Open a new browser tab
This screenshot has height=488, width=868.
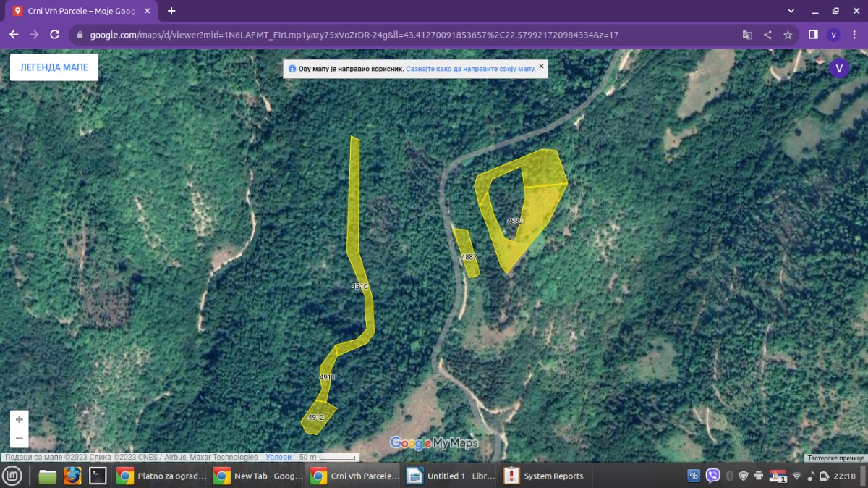171,11
